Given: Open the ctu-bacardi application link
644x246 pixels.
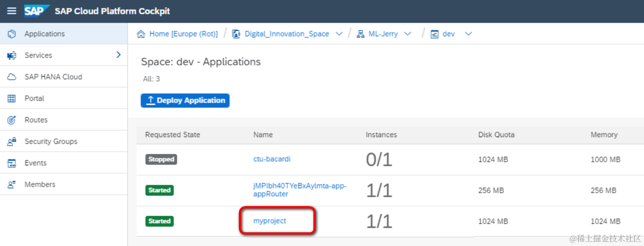Looking at the screenshot, I should tap(272, 159).
